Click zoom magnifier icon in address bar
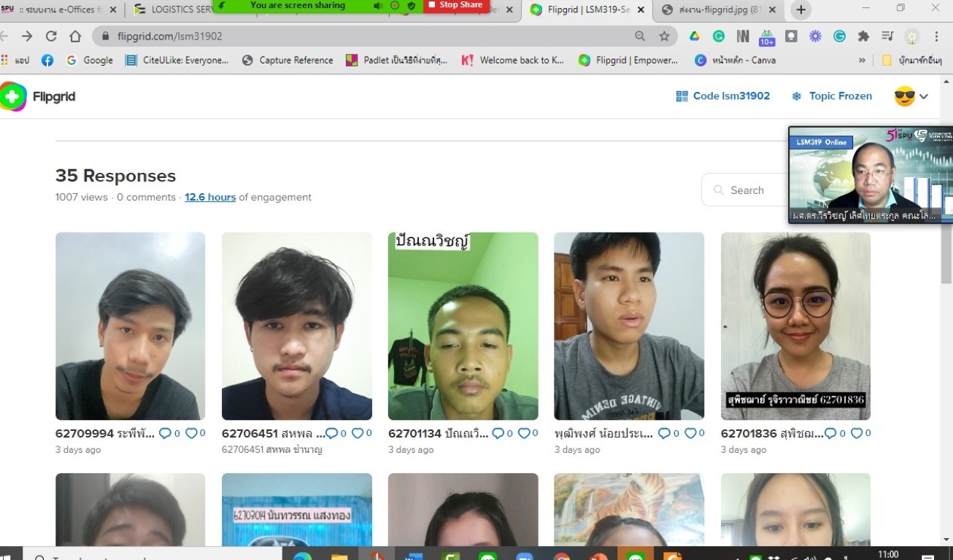The height and width of the screenshot is (560, 953). (640, 36)
